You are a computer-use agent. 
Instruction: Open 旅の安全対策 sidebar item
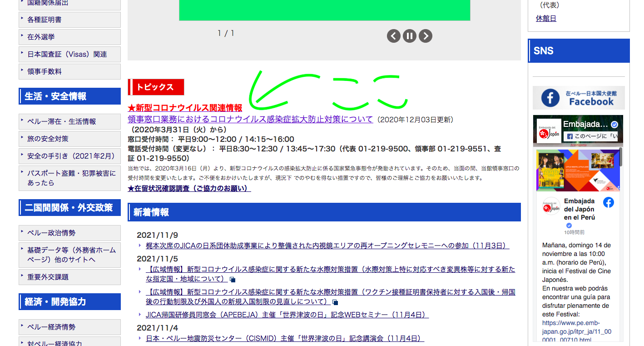click(x=48, y=139)
